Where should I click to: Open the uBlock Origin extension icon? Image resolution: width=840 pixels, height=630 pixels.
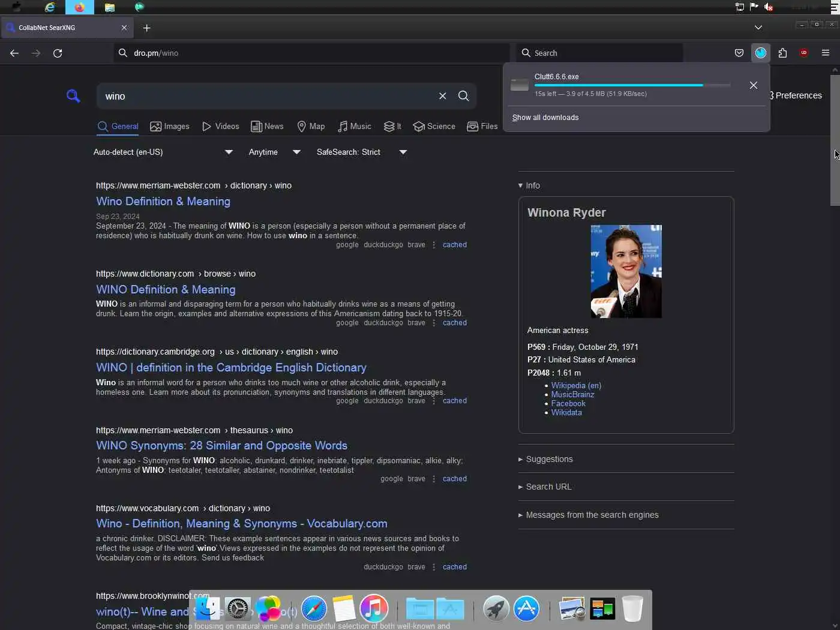tap(804, 53)
